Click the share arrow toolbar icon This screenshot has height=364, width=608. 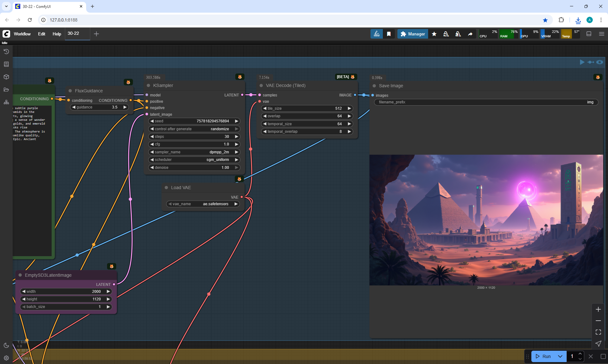pyautogui.click(x=470, y=34)
